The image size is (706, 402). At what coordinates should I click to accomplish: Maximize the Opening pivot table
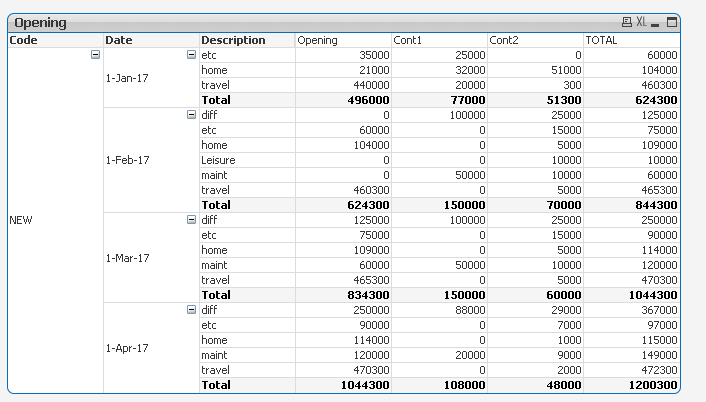(671, 22)
